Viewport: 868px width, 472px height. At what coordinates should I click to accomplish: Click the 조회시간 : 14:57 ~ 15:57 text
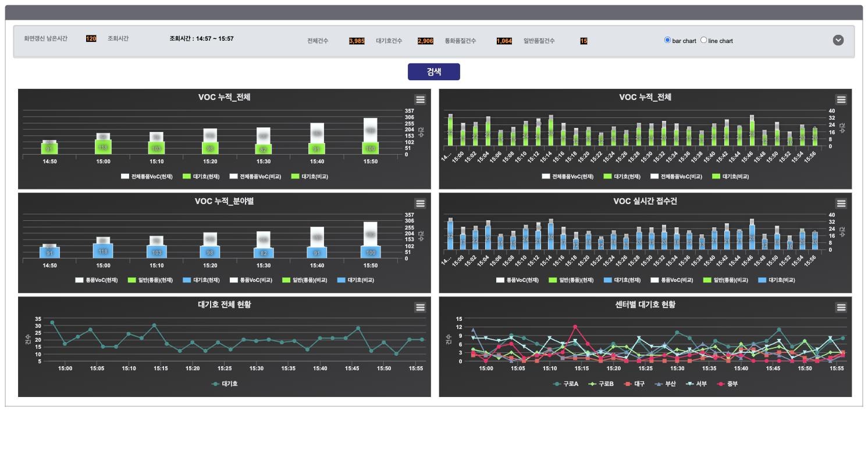[201, 38]
